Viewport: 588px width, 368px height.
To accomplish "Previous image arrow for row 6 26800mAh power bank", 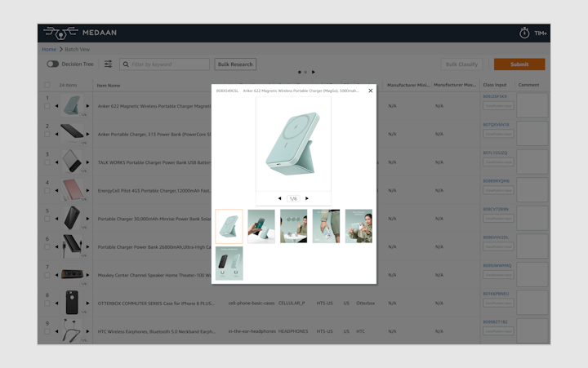I will [56, 247].
